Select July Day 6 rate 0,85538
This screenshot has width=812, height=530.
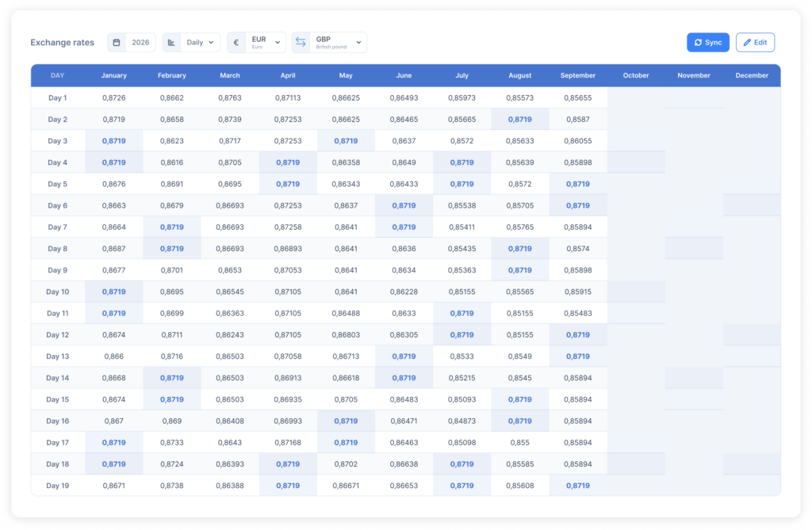click(462, 205)
